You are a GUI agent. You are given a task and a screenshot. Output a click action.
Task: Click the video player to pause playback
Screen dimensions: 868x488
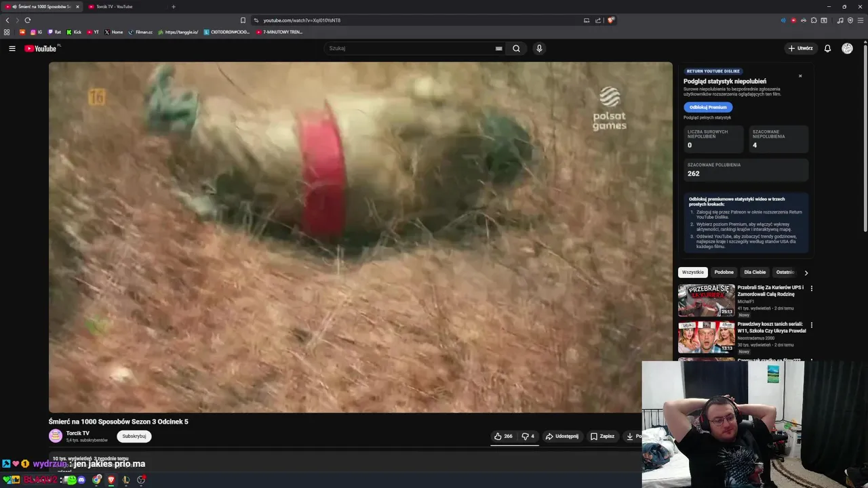pyautogui.click(x=360, y=237)
